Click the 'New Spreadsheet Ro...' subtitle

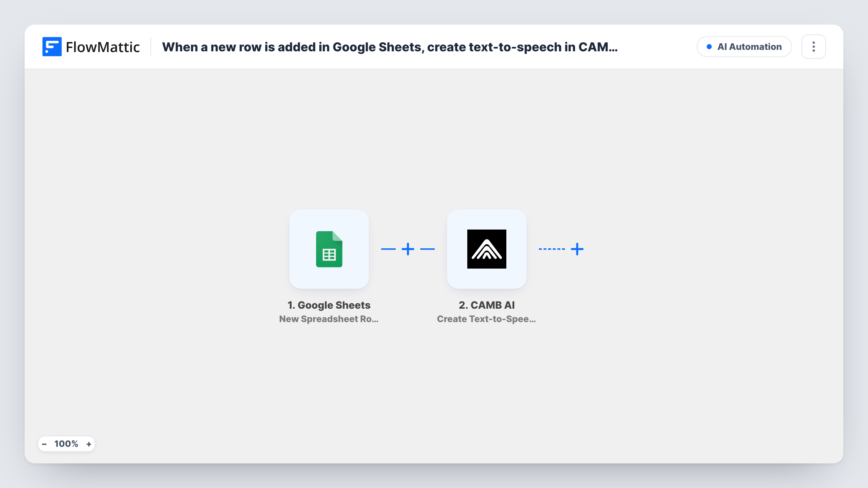(329, 319)
